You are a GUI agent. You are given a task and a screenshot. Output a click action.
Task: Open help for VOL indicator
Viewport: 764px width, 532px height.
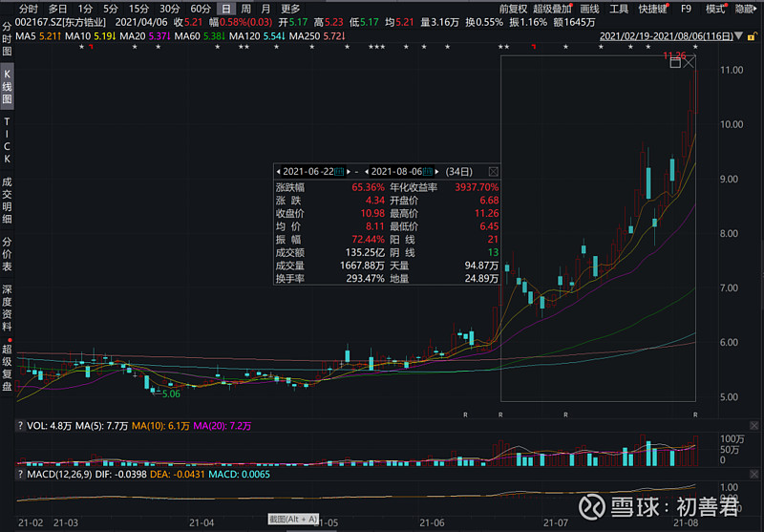[x=20, y=426]
